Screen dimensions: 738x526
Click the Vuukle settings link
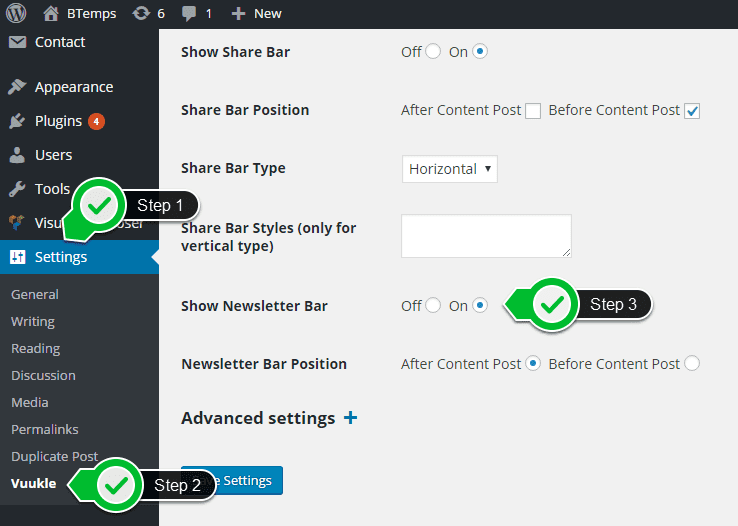[x=33, y=484]
